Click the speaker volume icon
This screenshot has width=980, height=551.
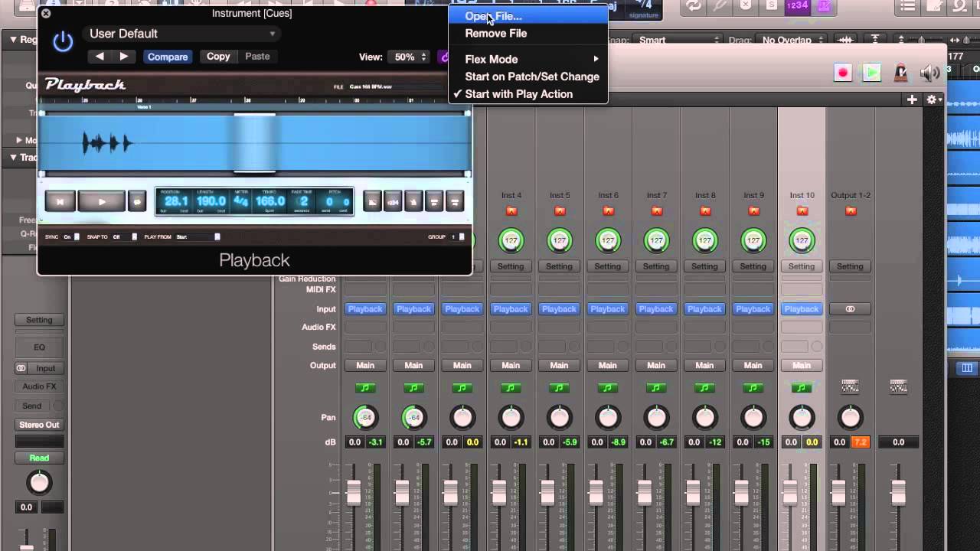pyautogui.click(x=930, y=73)
